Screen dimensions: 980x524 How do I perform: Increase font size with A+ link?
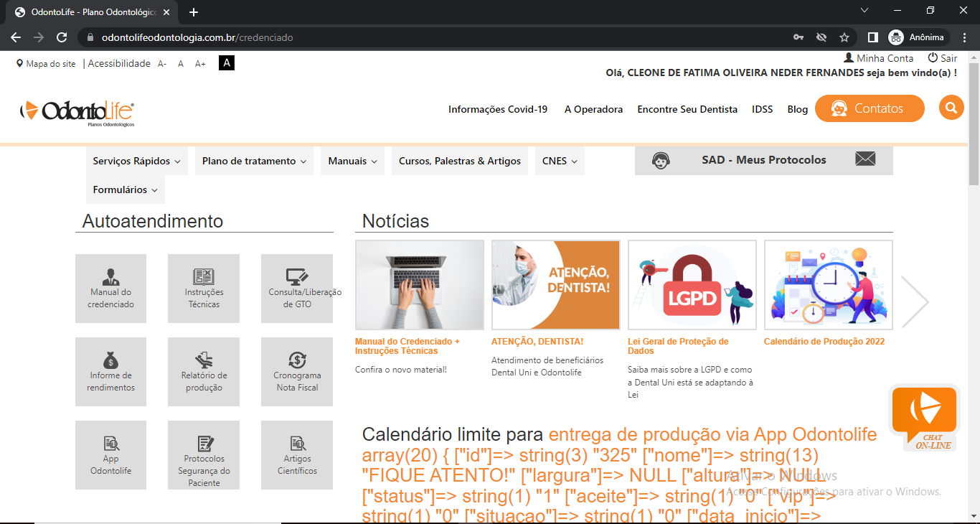coord(200,64)
